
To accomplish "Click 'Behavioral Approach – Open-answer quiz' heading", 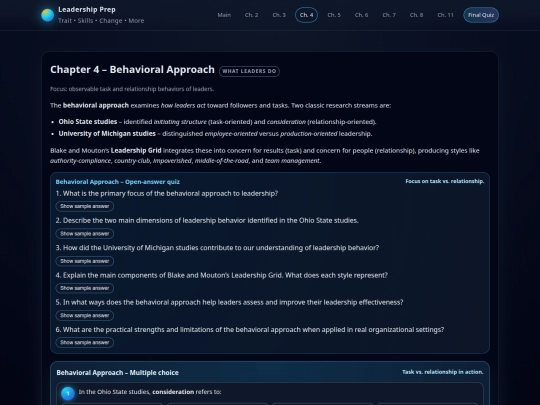I will click(x=118, y=182).
